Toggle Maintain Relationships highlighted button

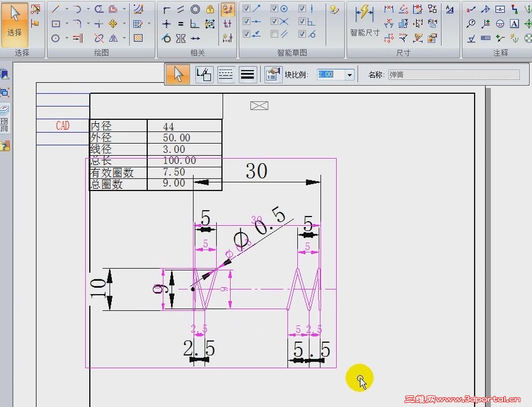228,9
